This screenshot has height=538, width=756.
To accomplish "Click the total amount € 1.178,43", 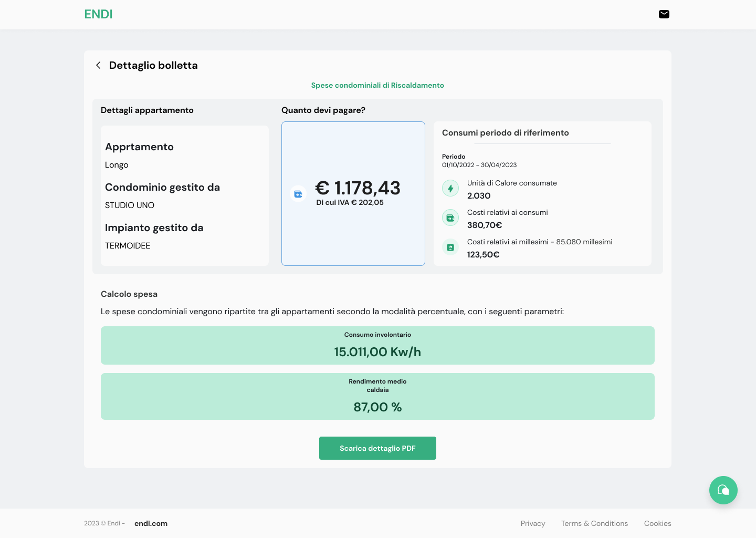I will (358, 188).
